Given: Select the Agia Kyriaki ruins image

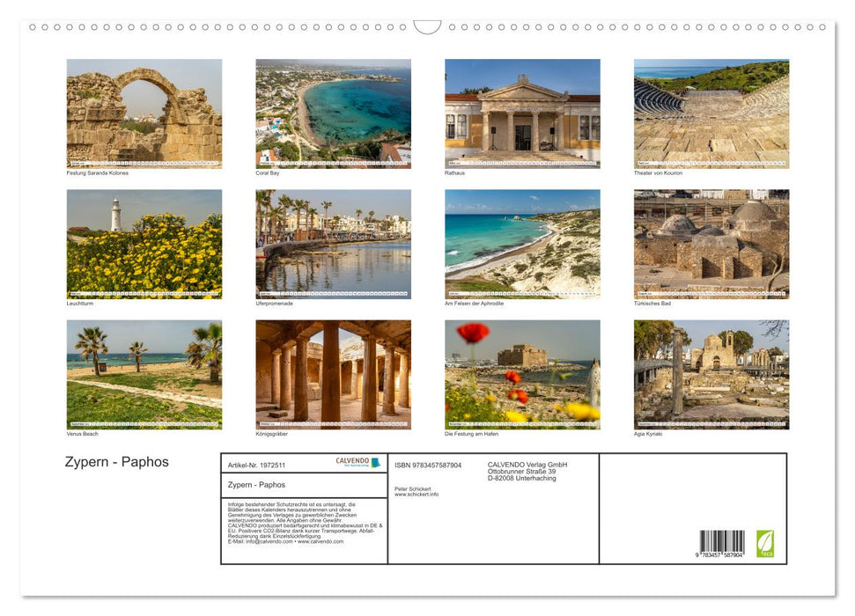Looking at the screenshot, I should (711, 374).
